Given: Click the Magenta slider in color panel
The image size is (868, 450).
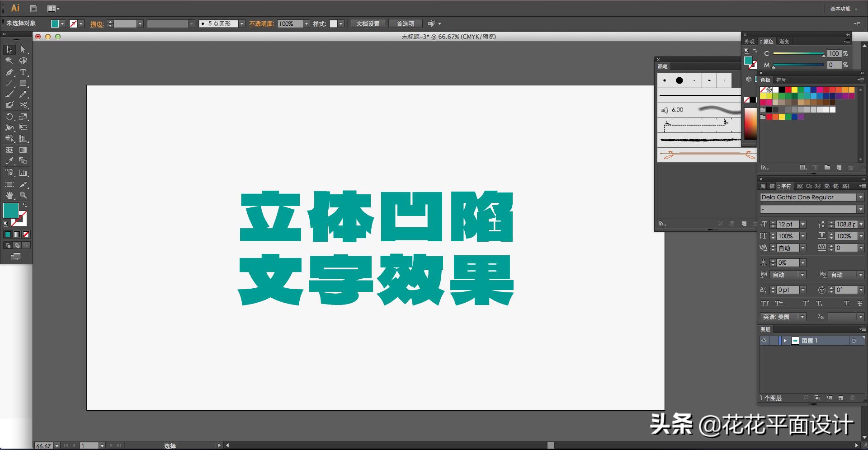Looking at the screenshot, I should point(798,65).
